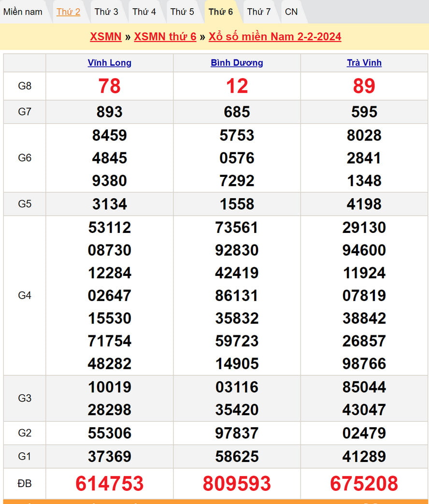Go to the Thứ 4 tab
This screenshot has height=504, width=429.
click(x=144, y=12)
